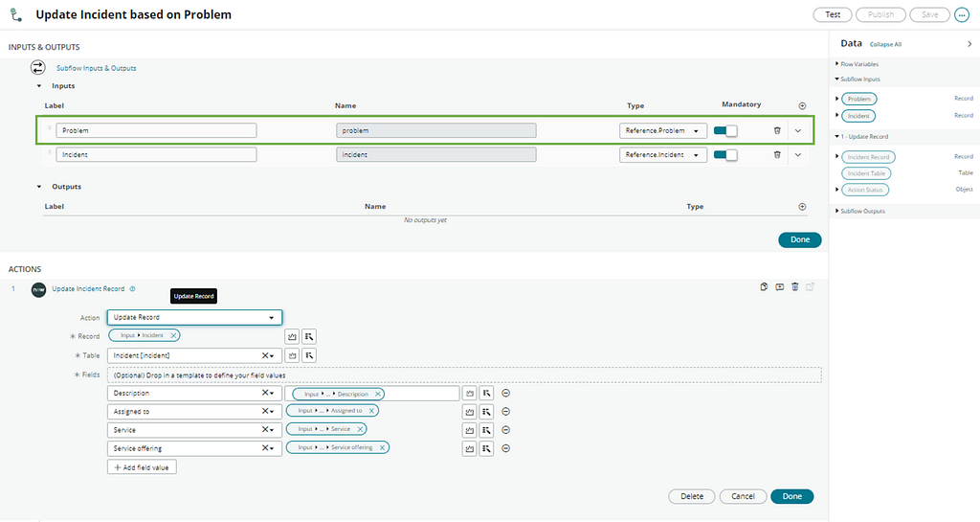Add a new output with plus icon

[803, 206]
